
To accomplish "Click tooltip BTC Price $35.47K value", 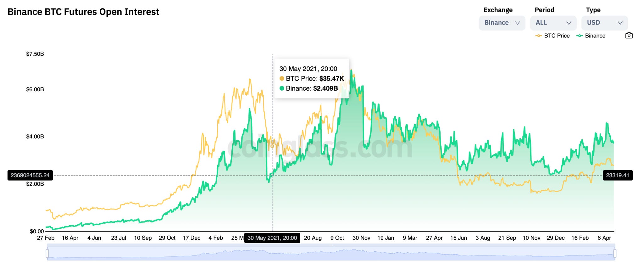I will (332, 79).
